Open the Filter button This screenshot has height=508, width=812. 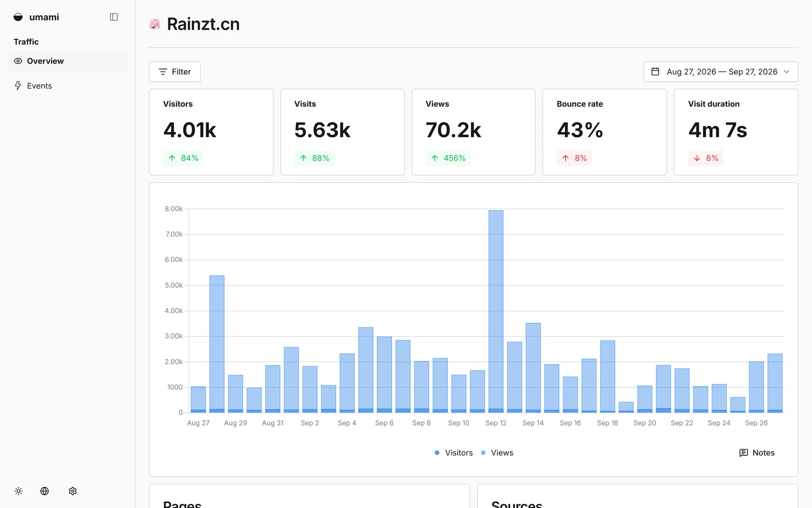coord(175,72)
